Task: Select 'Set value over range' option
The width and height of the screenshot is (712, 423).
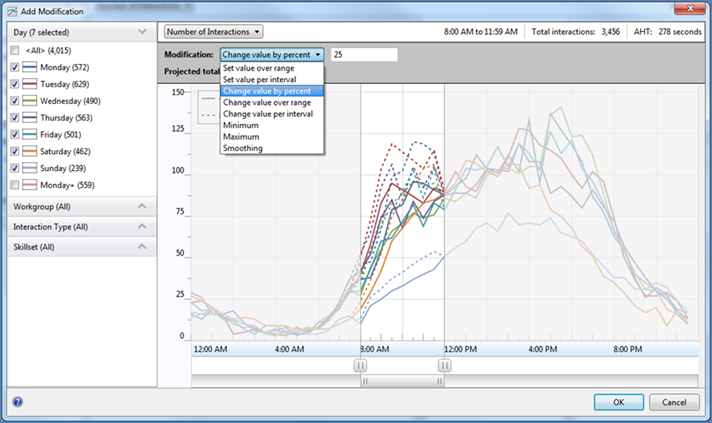Action: [260, 69]
